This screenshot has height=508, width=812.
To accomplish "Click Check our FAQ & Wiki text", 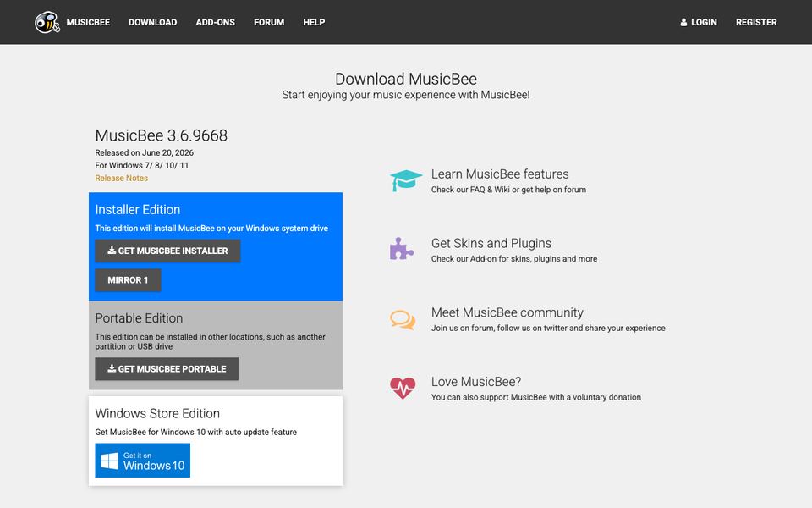I will [x=508, y=190].
